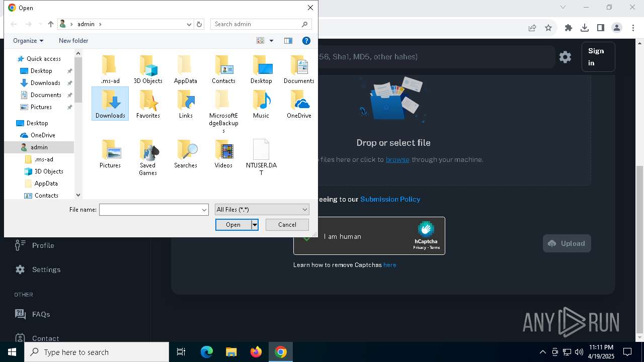
Task: Toggle Chrome side panel icon
Action: pyautogui.click(x=601, y=28)
